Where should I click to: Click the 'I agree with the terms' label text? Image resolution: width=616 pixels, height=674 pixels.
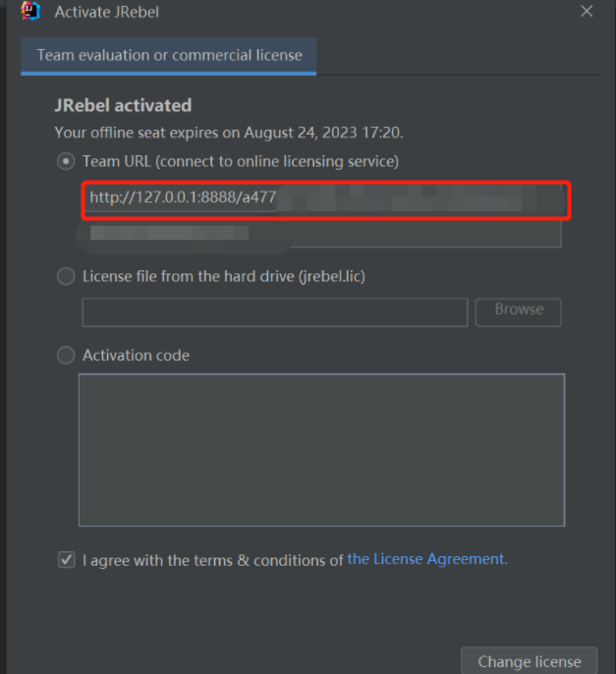click(212, 560)
